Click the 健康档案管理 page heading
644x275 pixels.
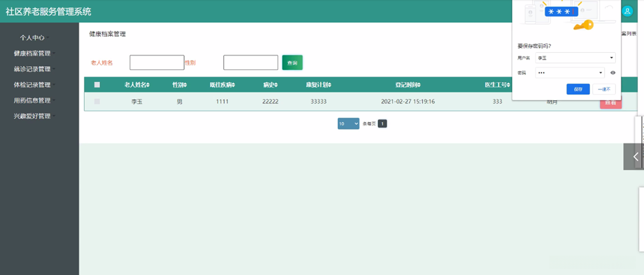pos(107,34)
